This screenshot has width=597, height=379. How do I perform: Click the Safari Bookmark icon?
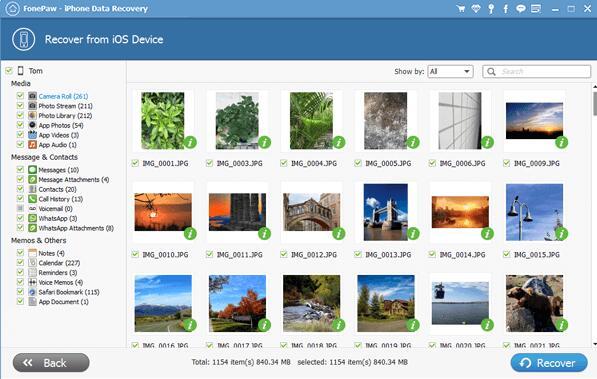[32, 292]
